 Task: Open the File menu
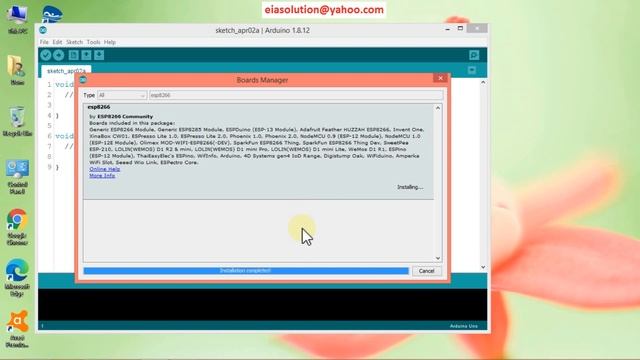tap(44, 42)
